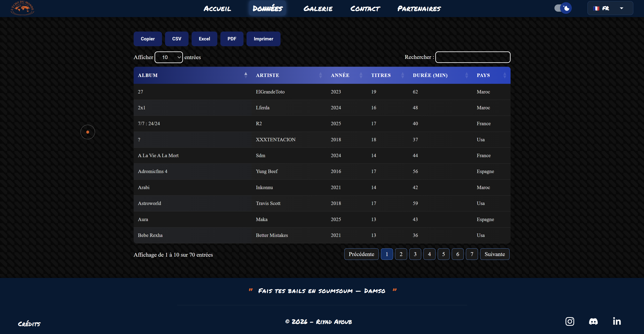Image resolution: width=644 pixels, height=334 pixels.
Task: Expand the Afficher entries count selector
Action: pos(169,57)
